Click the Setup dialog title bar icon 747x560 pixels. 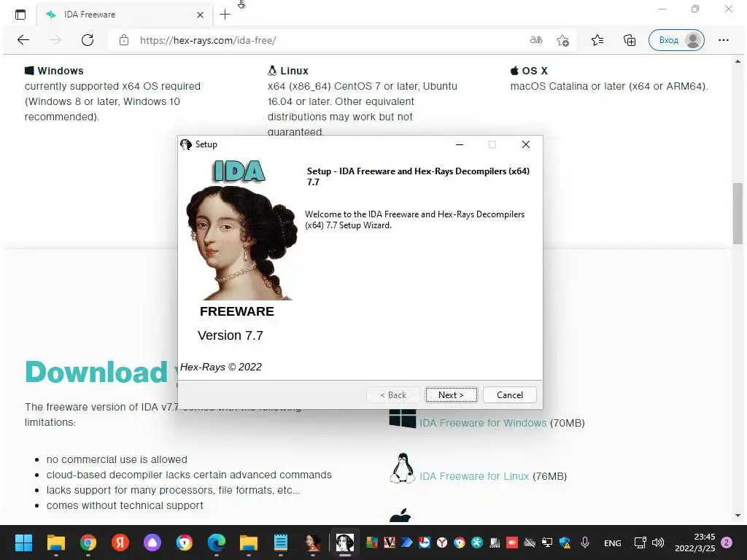[x=186, y=144]
